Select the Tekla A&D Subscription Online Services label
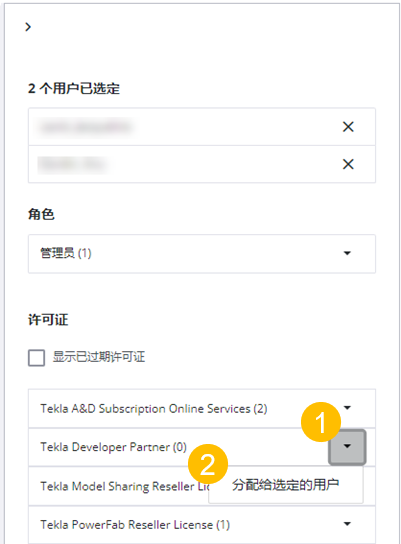401x544 pixels. pyautogui.click(x=154, y=409)
